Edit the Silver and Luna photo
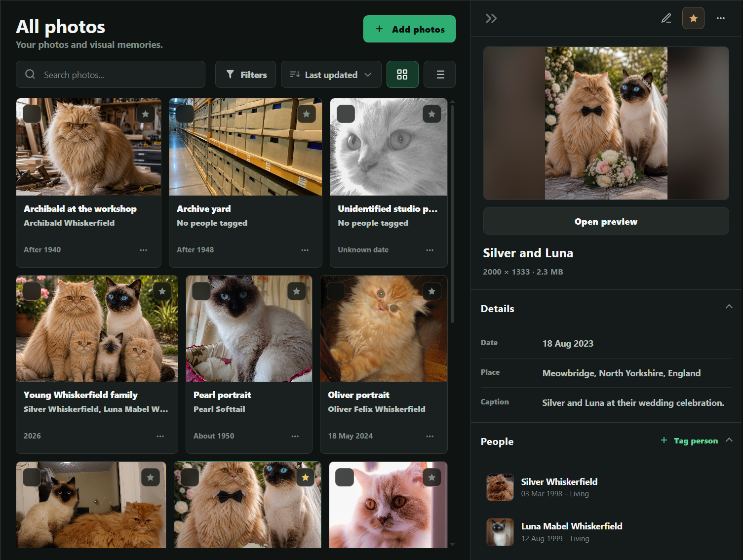Screen dimensions: 743x560 pos(666,19)
